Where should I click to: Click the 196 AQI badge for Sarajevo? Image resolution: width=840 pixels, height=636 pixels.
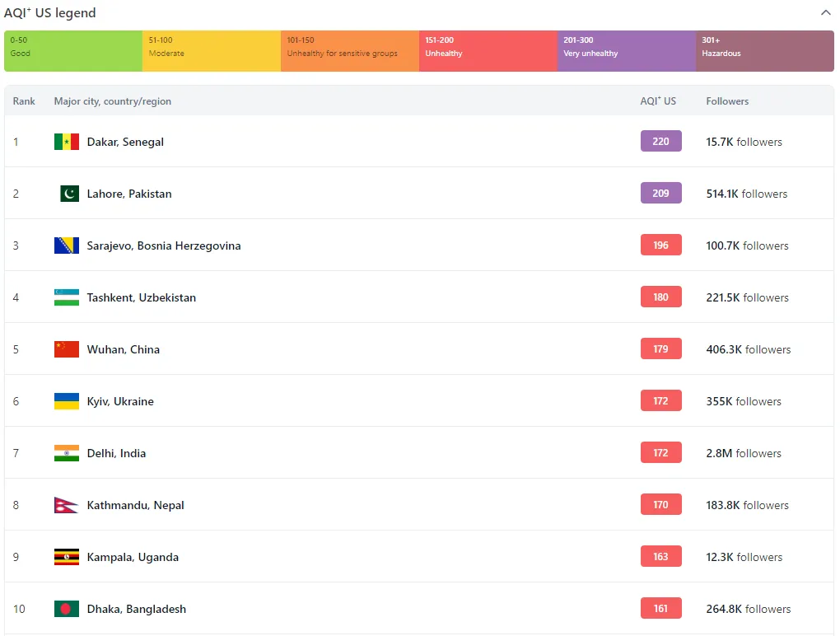(x=660, y=246)
